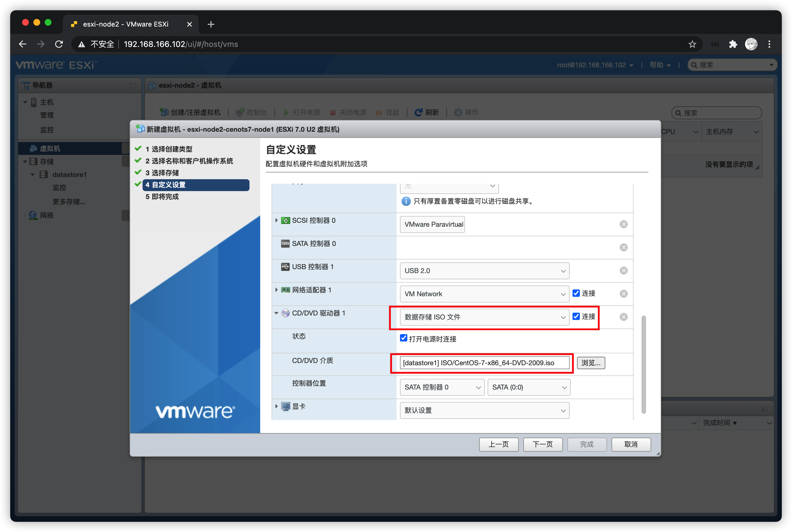Remove CD/DVD drive 1 with its X icon

pyautogui.click(x=623, y=317)
